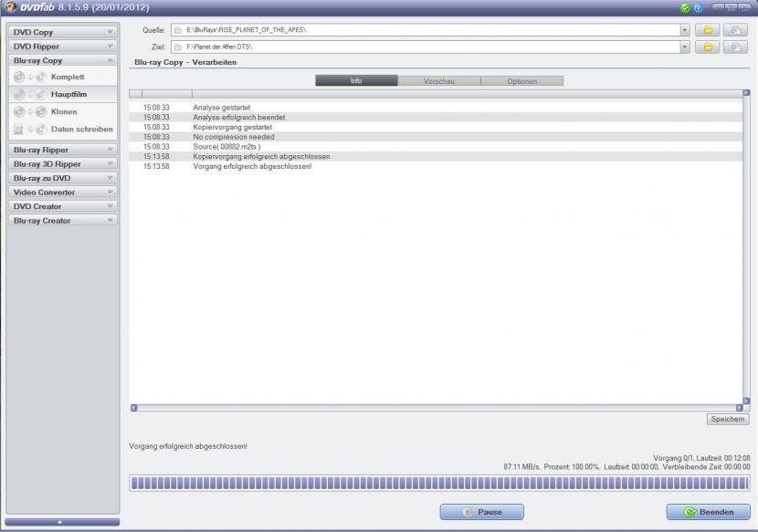The image size is (758, 532).
Task: Click the Hauptfilm mode disc icon
Action: click(x=30, y=94)
